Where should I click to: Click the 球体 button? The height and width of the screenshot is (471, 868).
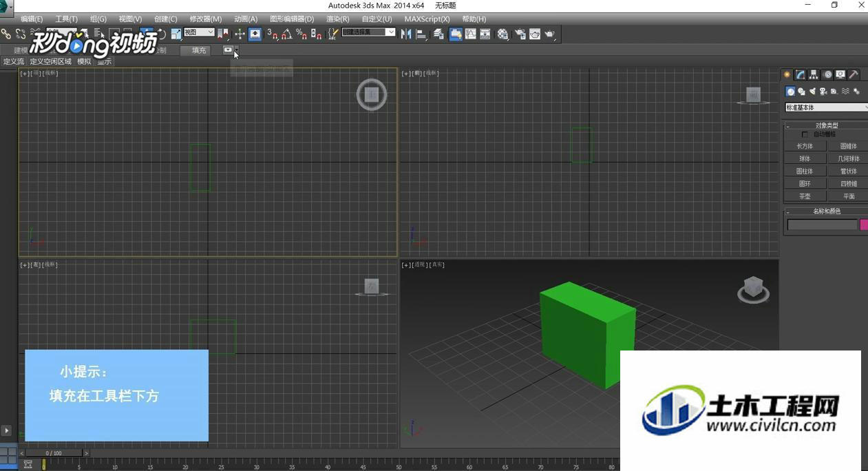tap(805, 158)
